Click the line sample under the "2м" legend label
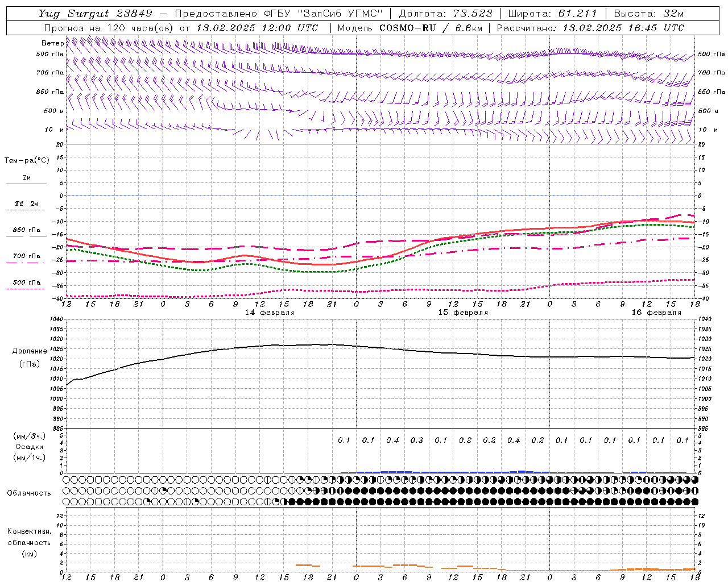This screenshot has width=728, height=582. [26, 184]
